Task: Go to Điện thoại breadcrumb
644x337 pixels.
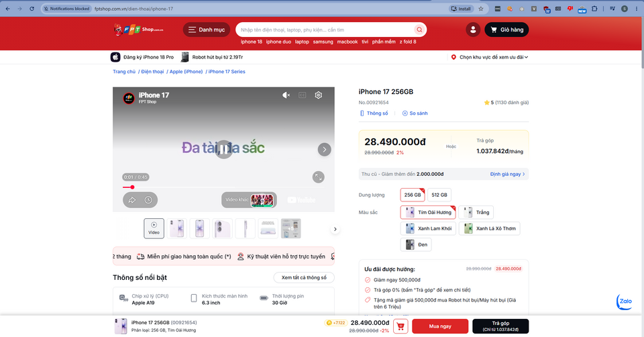Action: tap(152, 72)
